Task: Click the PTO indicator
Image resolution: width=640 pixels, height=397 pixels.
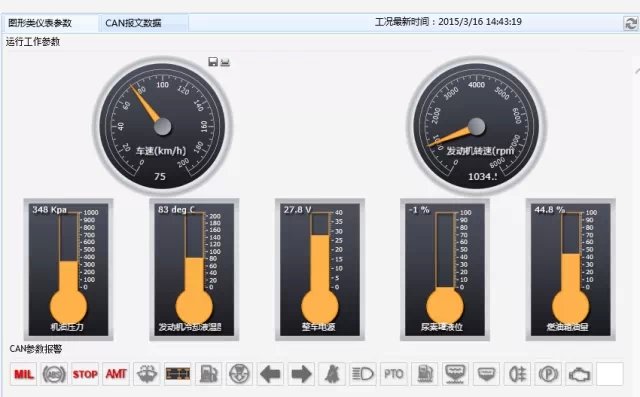Action: pos(394,374)
